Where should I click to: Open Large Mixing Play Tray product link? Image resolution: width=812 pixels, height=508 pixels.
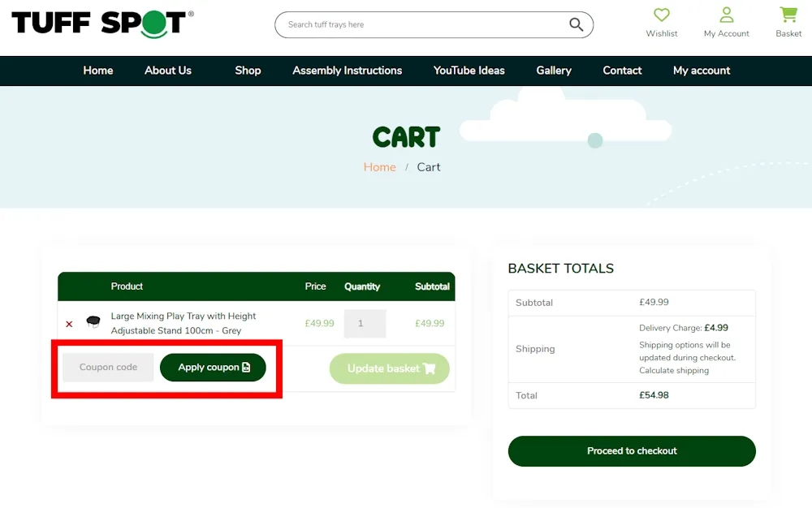tap(184, 323)
